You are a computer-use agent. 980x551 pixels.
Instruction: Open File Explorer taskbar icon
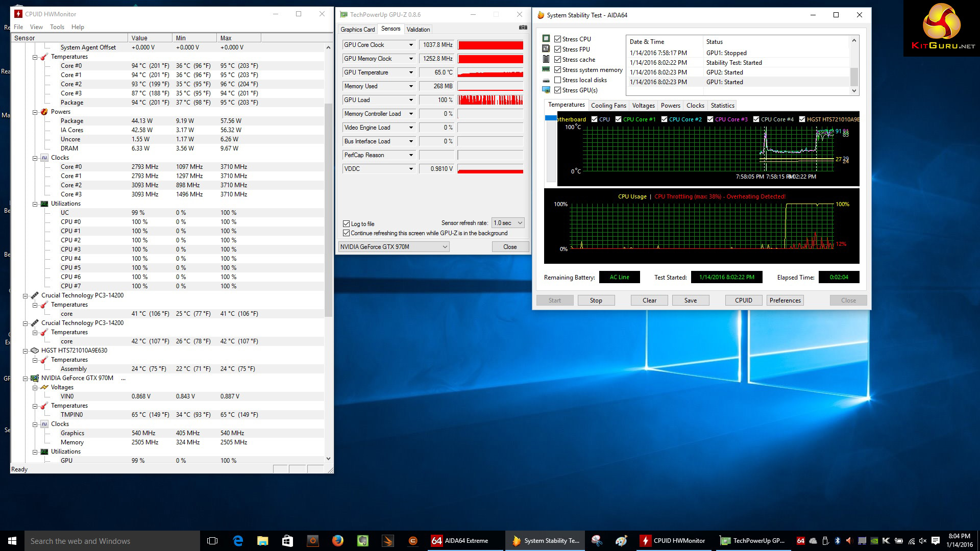[262, 541]
